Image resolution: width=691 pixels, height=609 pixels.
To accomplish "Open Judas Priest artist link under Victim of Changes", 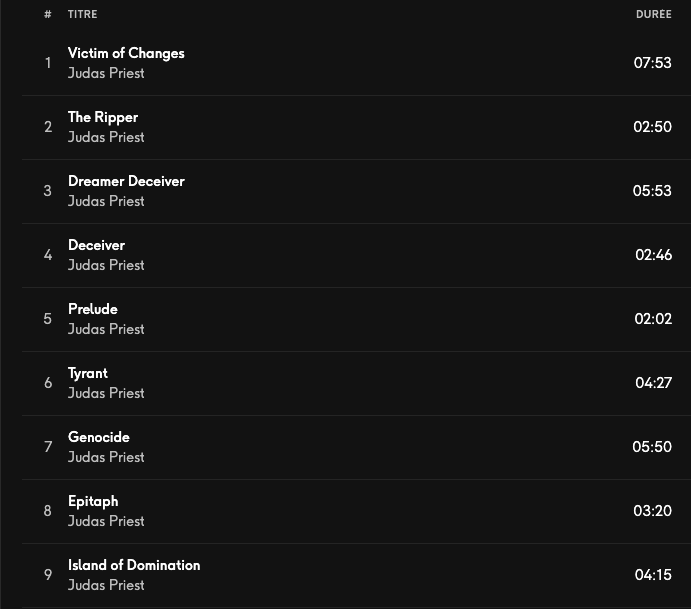I will 106,73.
